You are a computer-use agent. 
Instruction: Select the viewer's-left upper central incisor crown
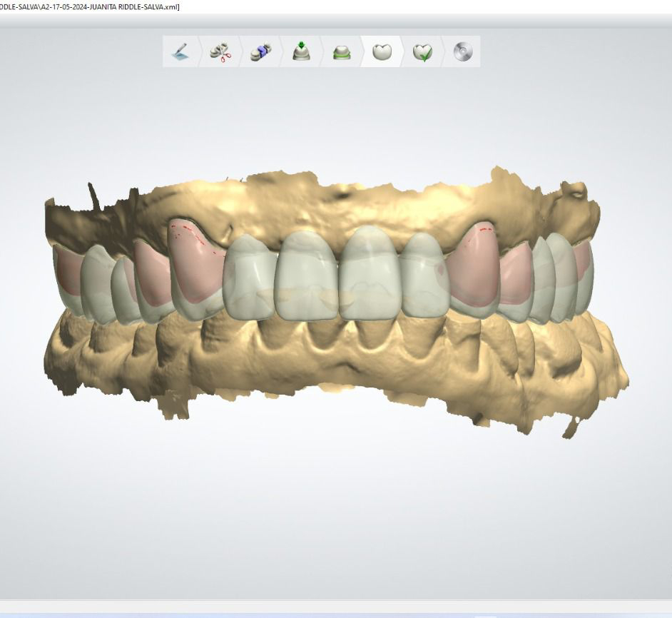pos(307,275)
